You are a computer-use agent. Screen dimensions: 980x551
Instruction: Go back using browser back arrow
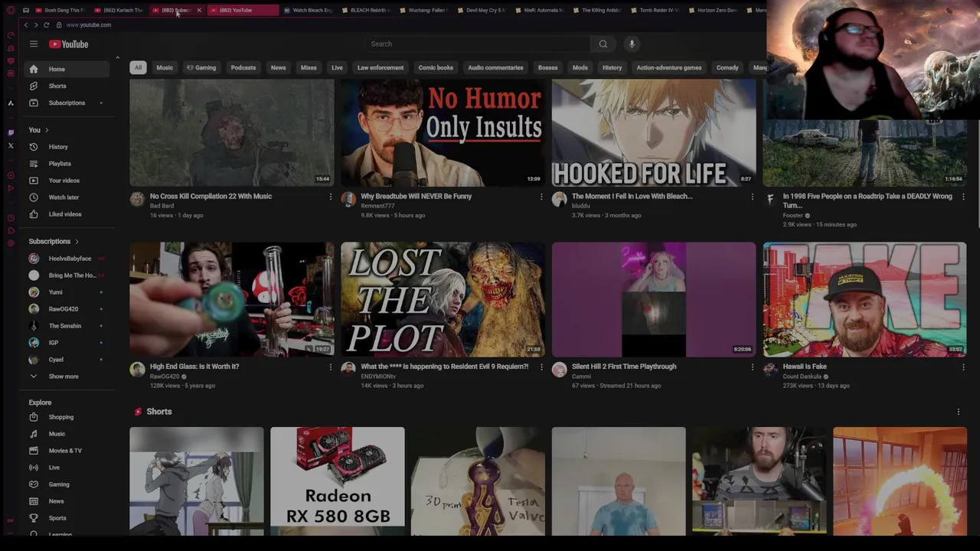(25, 24)
